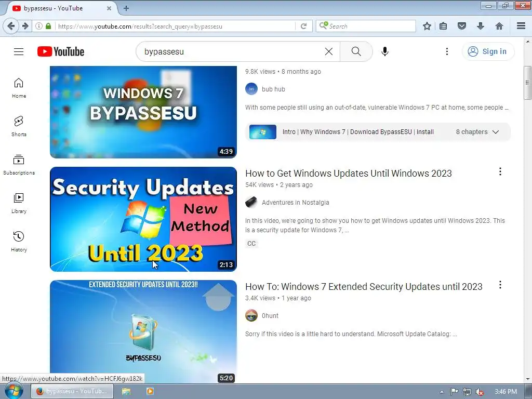This screenshot has height=399, width=532.
Task: Go to the YouTube logo homepage
Action: pyautogui.click(x=61, y=51)
